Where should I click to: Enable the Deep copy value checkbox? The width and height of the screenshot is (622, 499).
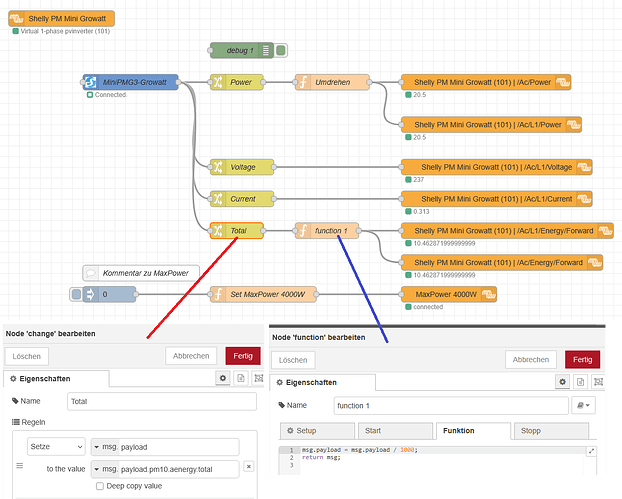point(100,486)
